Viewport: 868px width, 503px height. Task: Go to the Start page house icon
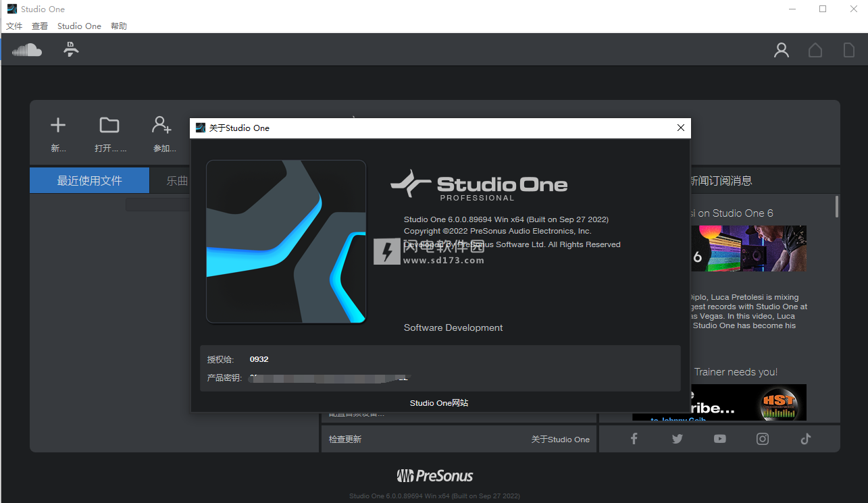(x=815, y=50)
